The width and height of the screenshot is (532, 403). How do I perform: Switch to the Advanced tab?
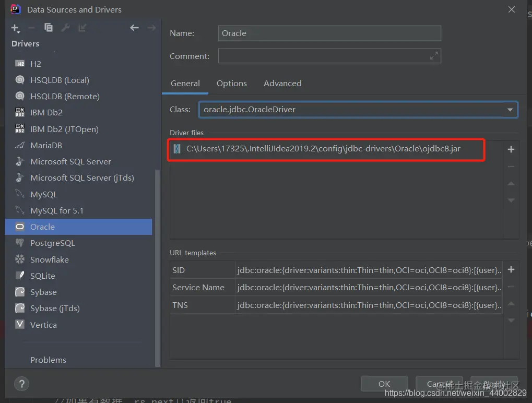point(282,84)
